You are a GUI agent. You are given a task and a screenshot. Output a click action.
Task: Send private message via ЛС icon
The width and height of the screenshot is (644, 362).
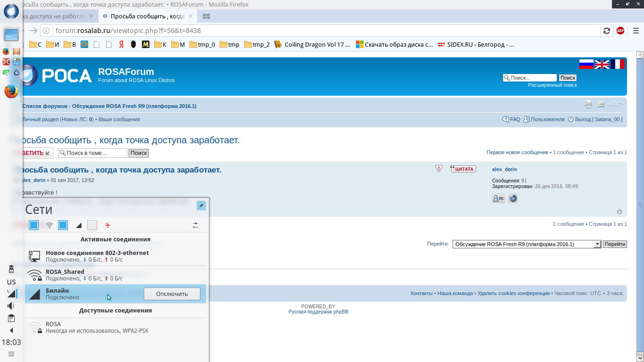click(498, 198)
